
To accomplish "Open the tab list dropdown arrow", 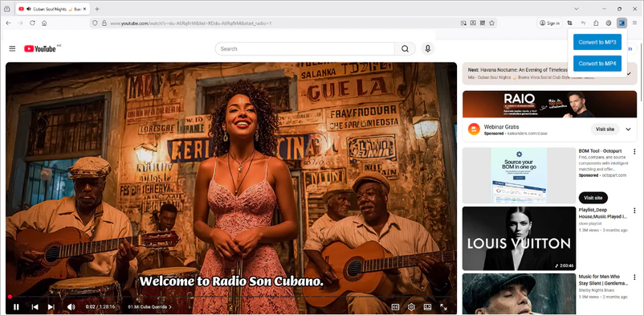I will 577,9.
